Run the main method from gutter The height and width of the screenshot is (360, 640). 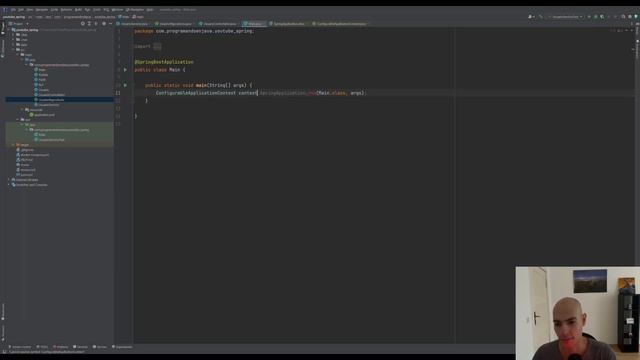tap(125, 85)
